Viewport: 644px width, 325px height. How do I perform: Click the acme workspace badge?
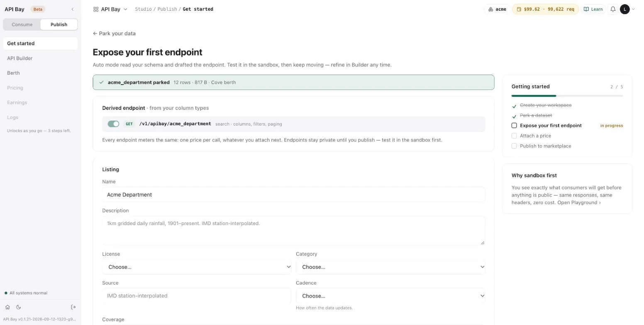(x=497, y=9)
